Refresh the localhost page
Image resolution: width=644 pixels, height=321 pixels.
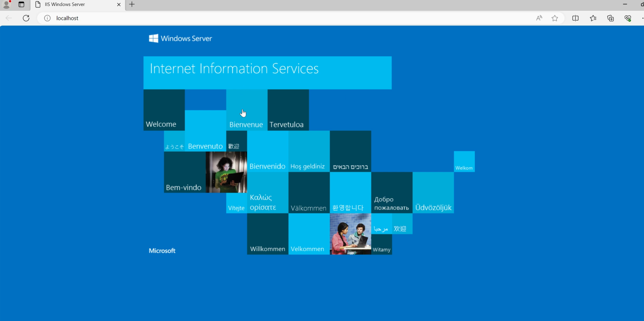[26, 18]
